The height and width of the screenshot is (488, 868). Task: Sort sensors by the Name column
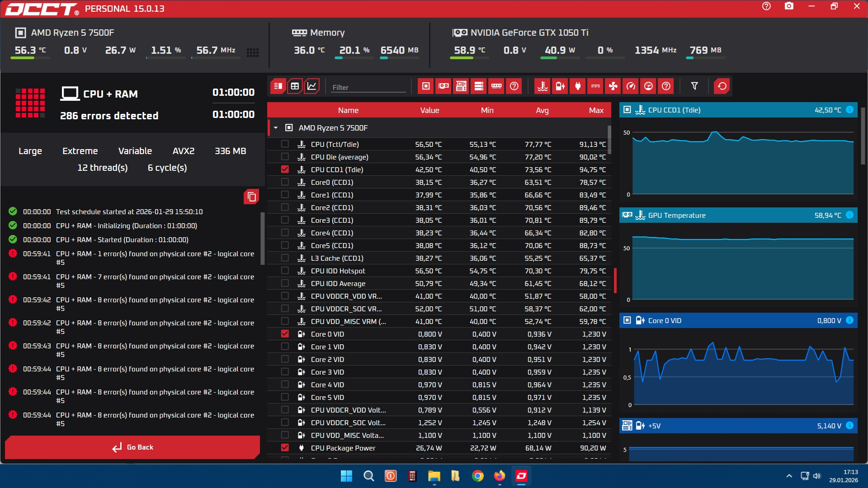coord(348,110)
